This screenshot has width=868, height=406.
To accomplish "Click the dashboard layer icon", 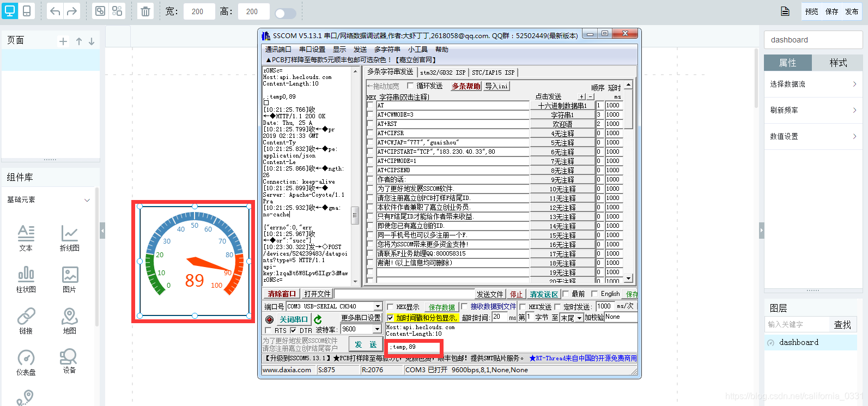I will (770, 343).
